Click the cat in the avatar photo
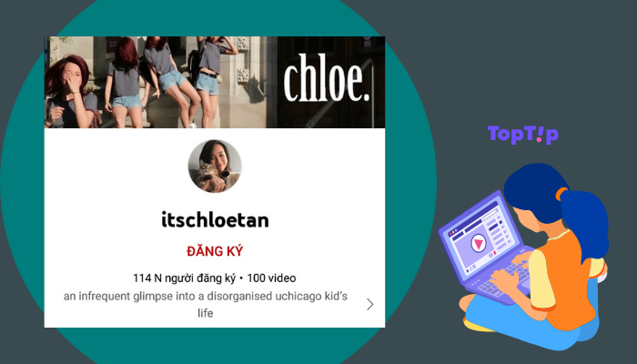Image resolution: width=637 pixels, height=364 pixels. [207, 175]
